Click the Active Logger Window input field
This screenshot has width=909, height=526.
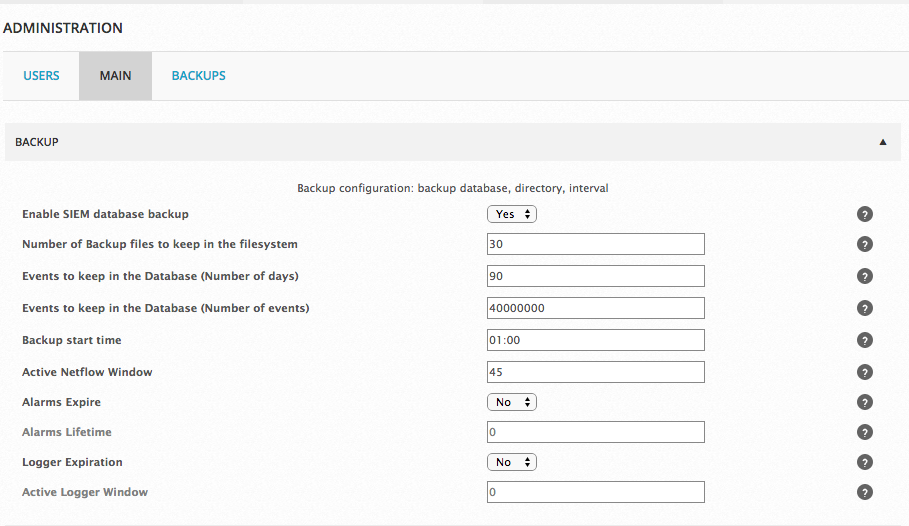click(x=595, y=492)
